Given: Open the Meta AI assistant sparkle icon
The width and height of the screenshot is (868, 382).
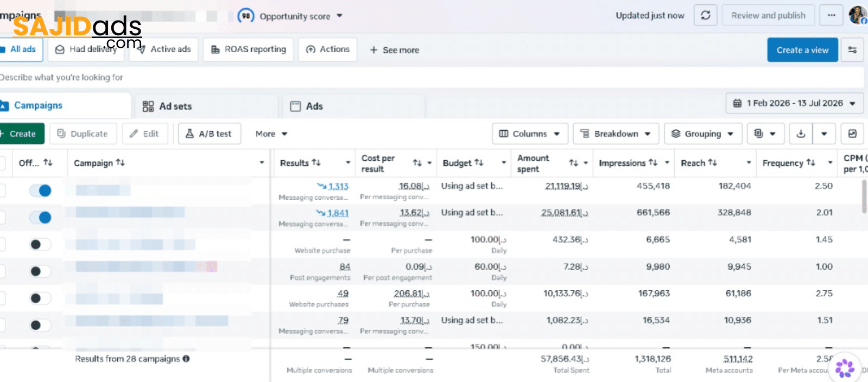Looking at the screenshot, I should [845, 368].
